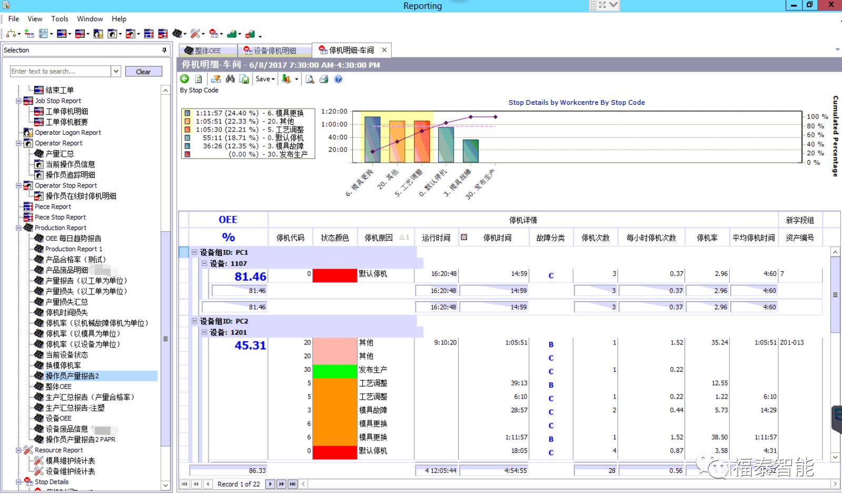Open print preview with magnifier page icon
Screen dimensions: 842x504
[310, 79]
